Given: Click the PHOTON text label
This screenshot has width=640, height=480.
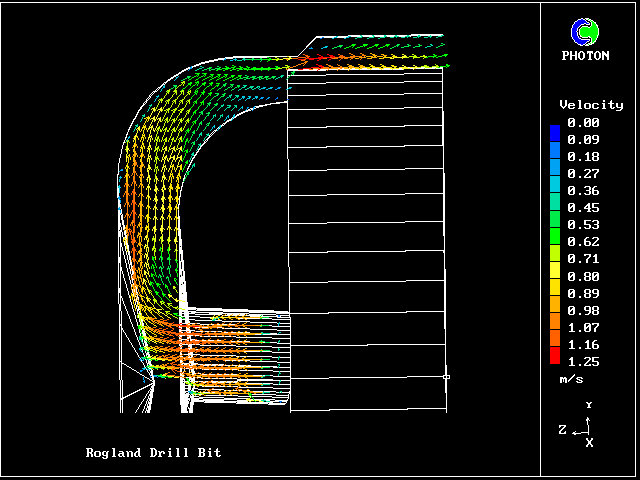Looking at the screenshot, I should (x=585, y=56).
